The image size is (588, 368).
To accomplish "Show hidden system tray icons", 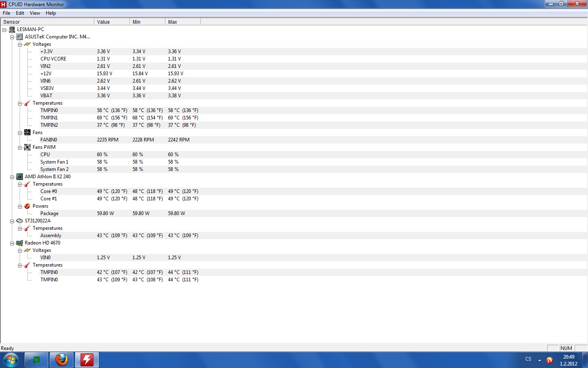I will point(539,360).
